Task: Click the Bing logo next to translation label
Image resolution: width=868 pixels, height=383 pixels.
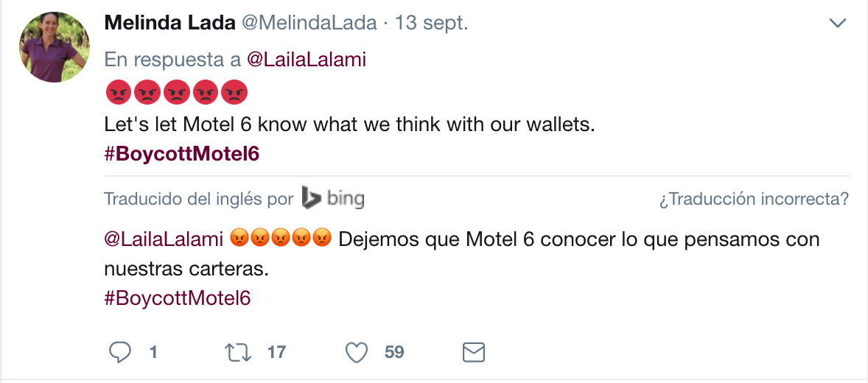Action: tap(334, 198)
